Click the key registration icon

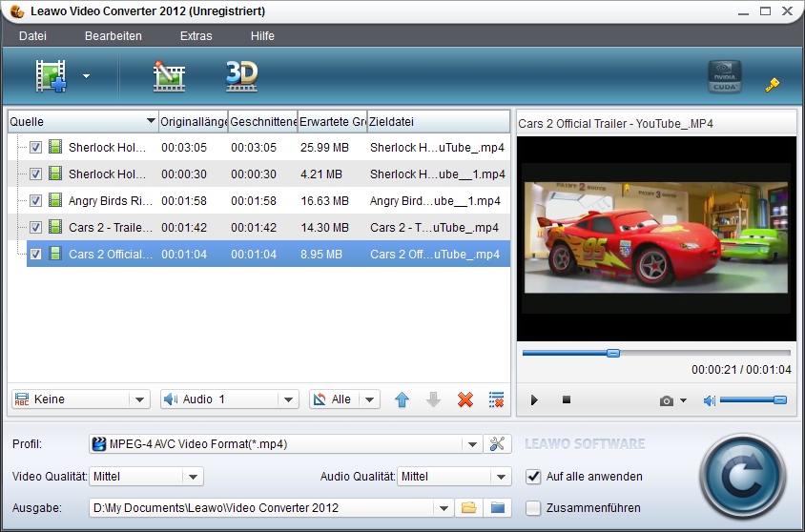coord(773,84)
